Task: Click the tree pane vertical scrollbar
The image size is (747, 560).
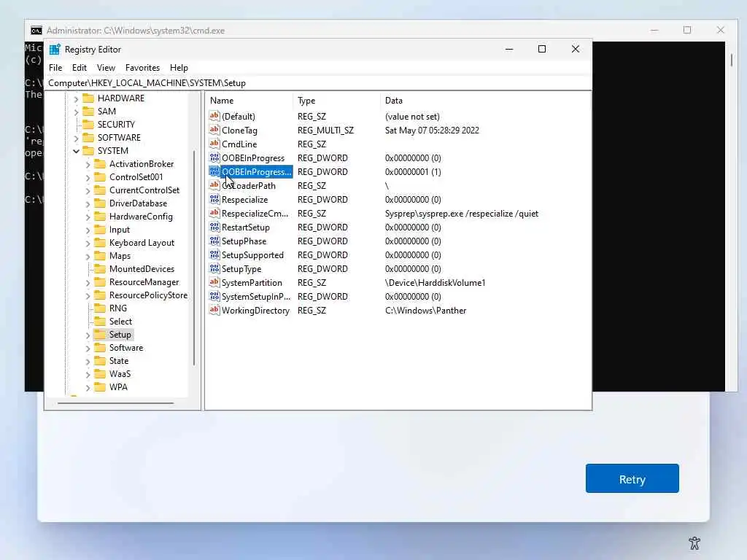Action: coord(194,258)
